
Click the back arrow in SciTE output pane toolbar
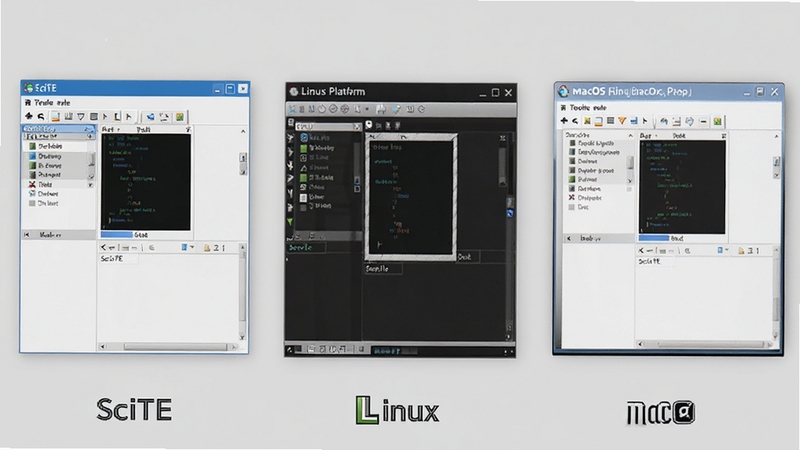click(x=104, y=247)
